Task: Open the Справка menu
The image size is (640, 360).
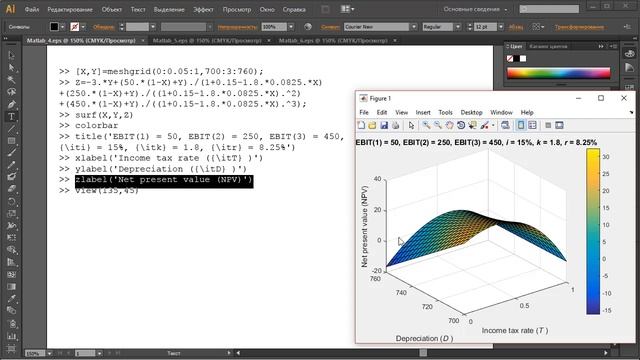Action: tap(294, 9)
